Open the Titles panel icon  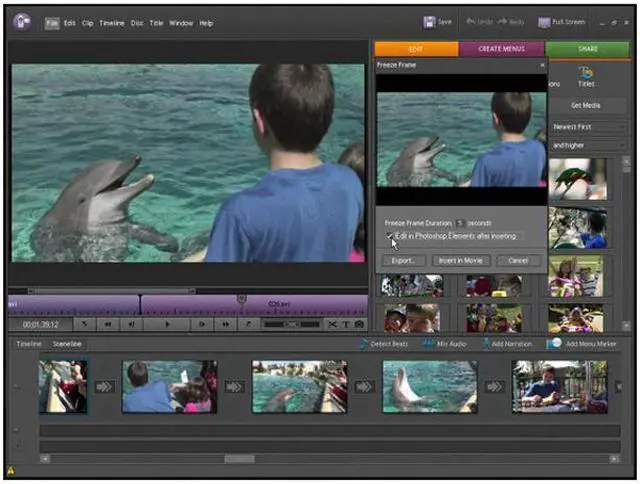(x=586, y=76)
